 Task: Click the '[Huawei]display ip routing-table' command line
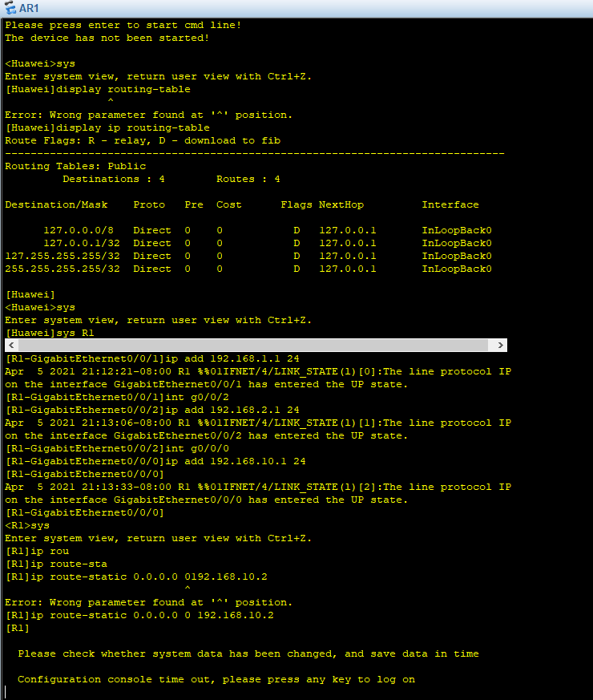[x=107, y=127]
